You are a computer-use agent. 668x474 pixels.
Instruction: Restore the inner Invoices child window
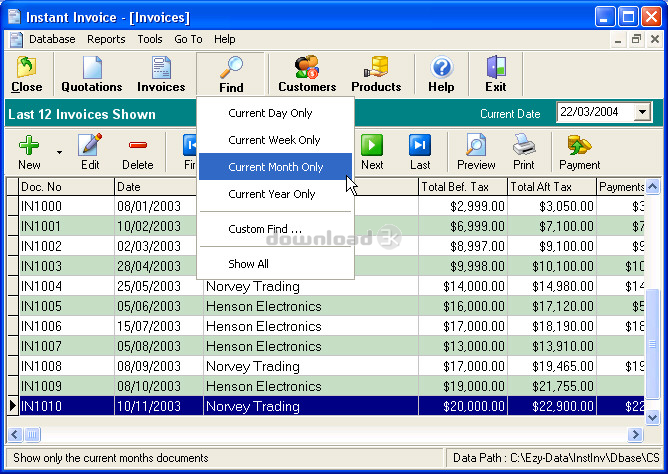(636, 40)
